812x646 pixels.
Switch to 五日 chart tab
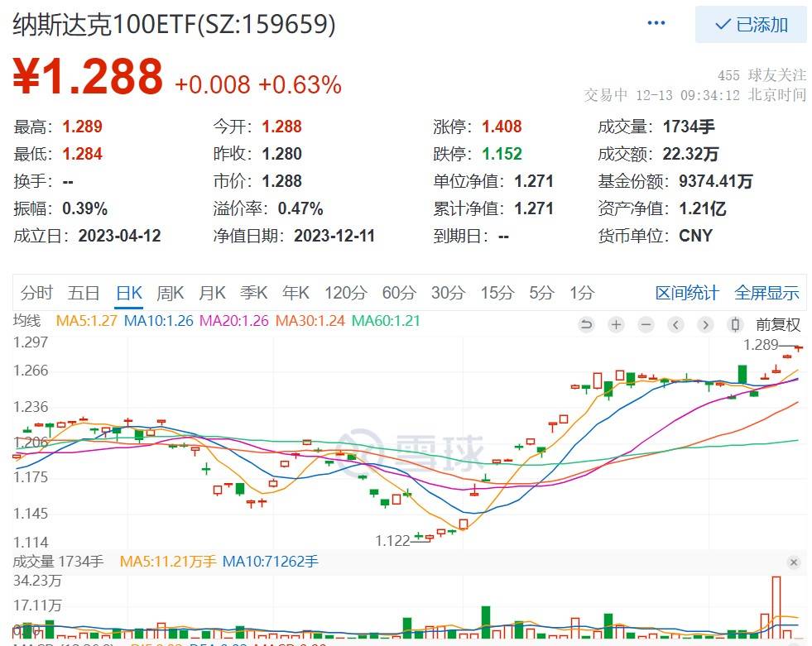[x=84, y=293]
